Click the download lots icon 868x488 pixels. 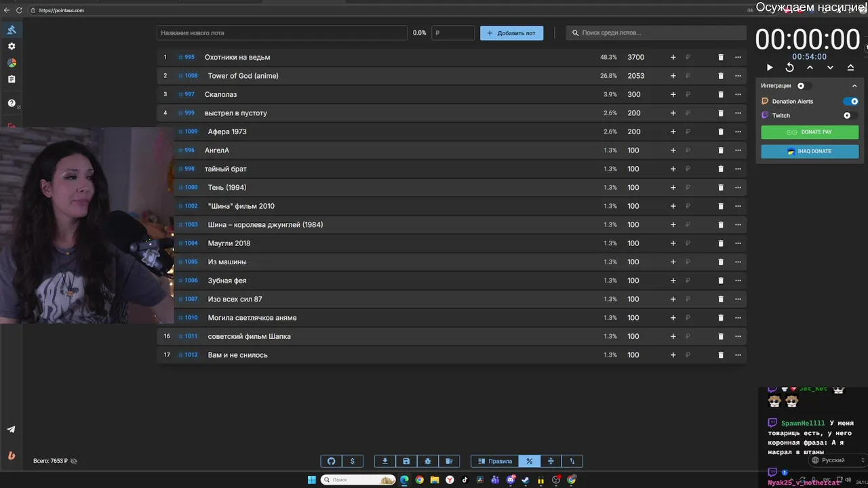point(385,461)
